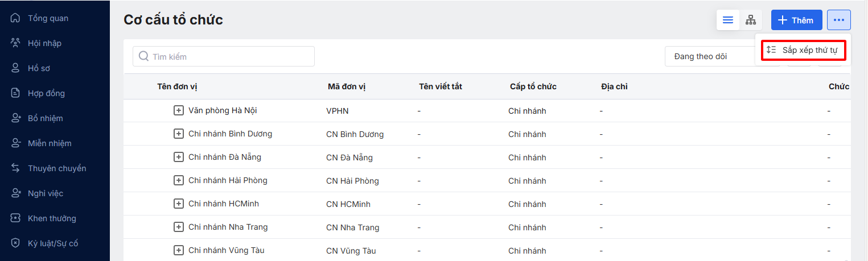Switch to org chart tree view
This screenshot has height=261, width=868.
[x=751, y=20]
